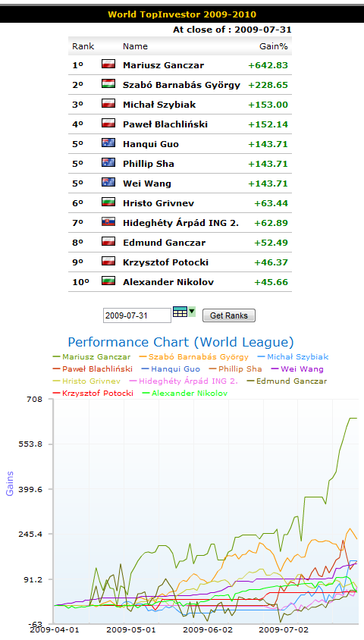Toggle Paweł Blachliński series in chart legend
The width and height of the screenshot is (364, 640).
pos(93,369)
